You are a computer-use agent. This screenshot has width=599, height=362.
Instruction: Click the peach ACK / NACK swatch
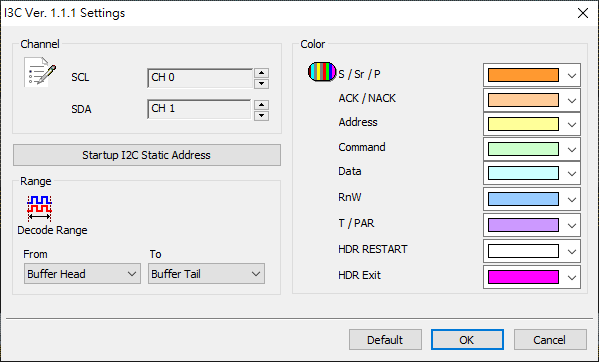pyautogui.click(x=523, y=100)
